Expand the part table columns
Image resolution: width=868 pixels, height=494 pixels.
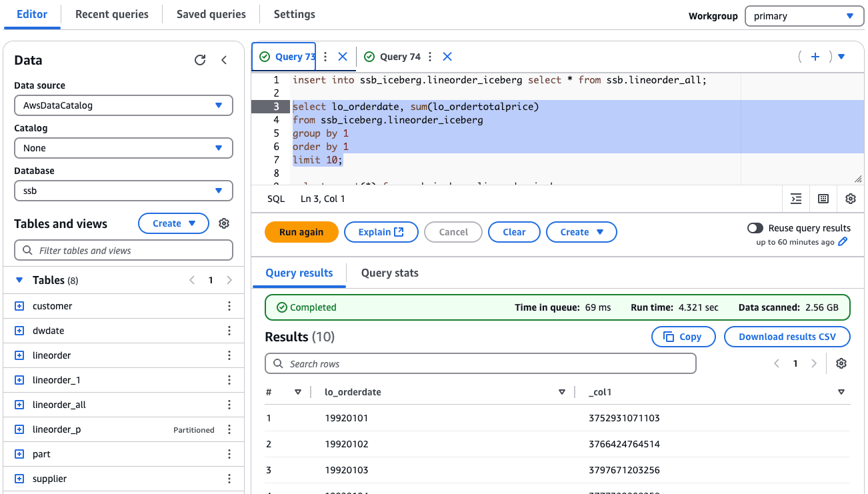click(19, 454)
